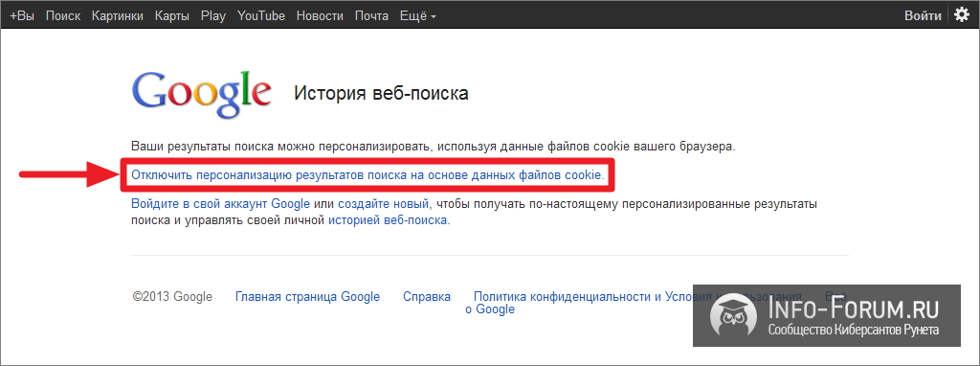980x366 pixels.
Task: Click создайте новый link
Action: pos(384,204)
